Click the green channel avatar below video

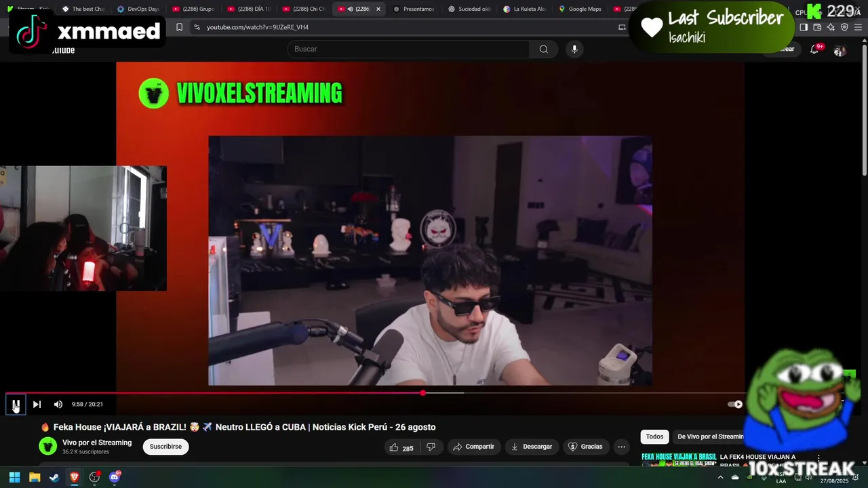click(x=47, y=447)
